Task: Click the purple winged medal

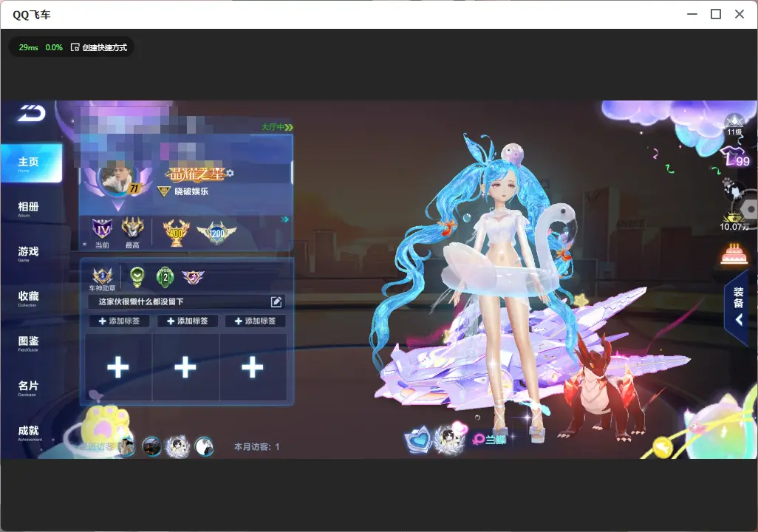Action: point(193,277)
